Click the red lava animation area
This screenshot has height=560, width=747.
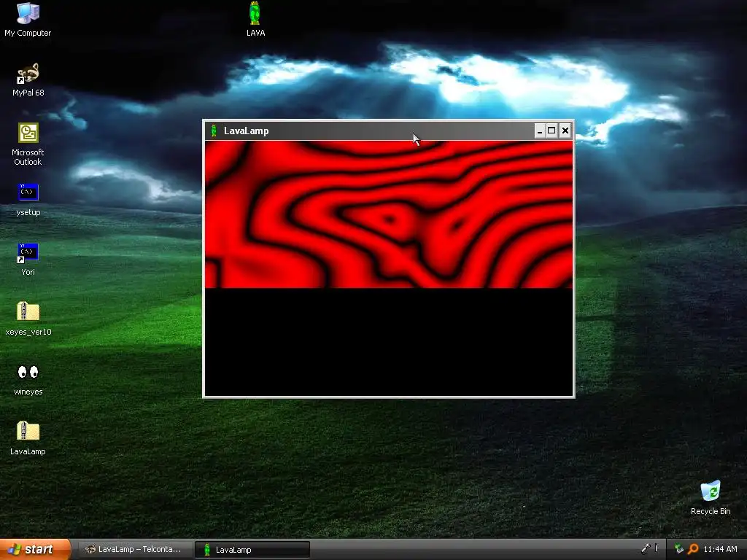pos(389,214)
